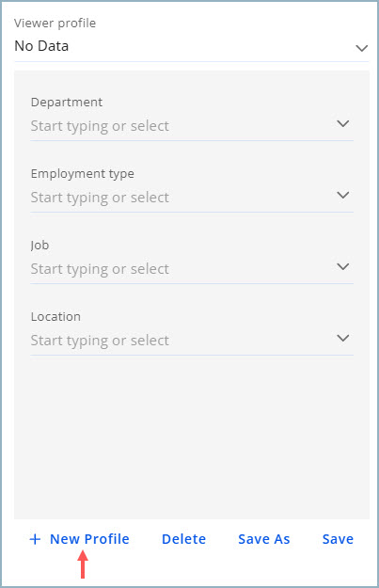
Task: Click the Job field label
Action: click(39, 246)
